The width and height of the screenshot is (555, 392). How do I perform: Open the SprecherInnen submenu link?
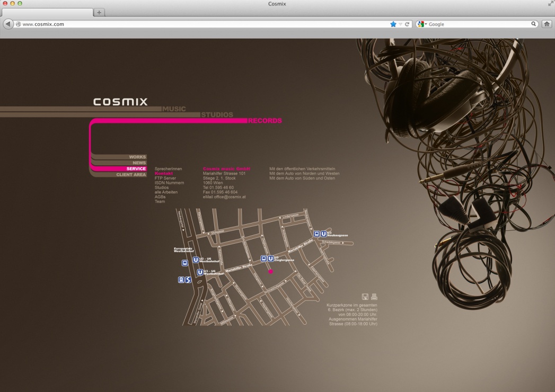[x=168, y=169]
